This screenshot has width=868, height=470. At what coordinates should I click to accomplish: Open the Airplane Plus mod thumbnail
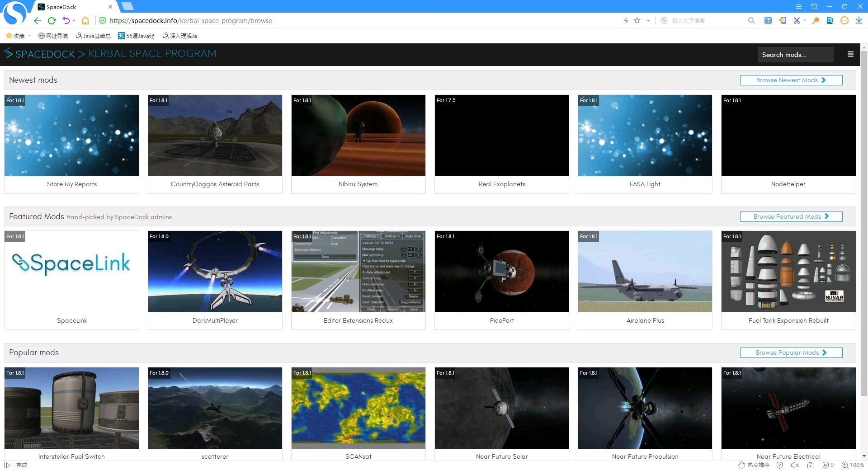645,272
